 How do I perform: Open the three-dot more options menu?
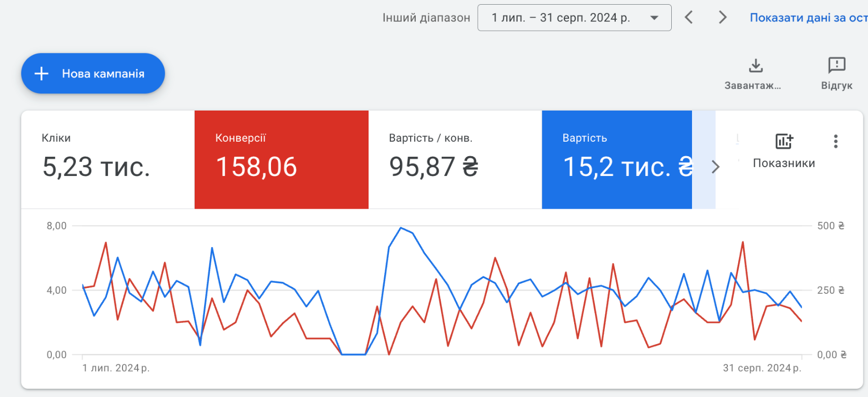pos(835,142)
